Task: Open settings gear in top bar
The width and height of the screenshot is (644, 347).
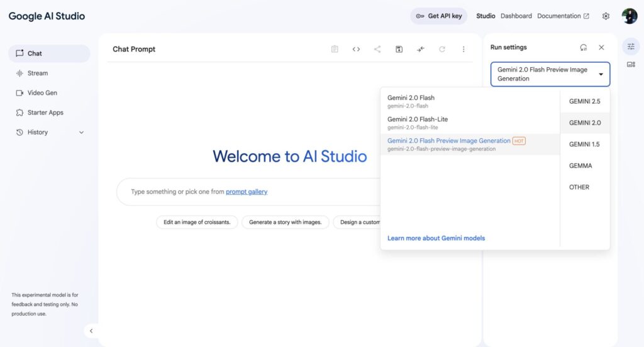Action: (606, 16)
